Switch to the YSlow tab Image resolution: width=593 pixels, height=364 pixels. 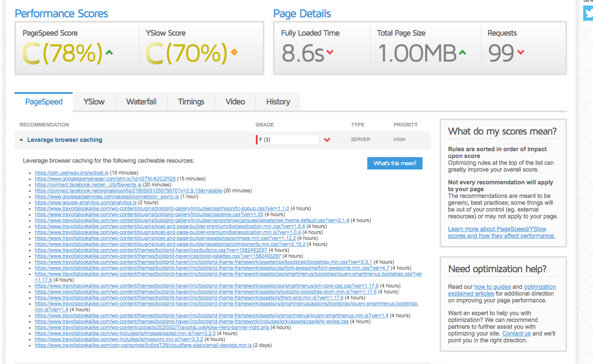click(x=93, y=102)
